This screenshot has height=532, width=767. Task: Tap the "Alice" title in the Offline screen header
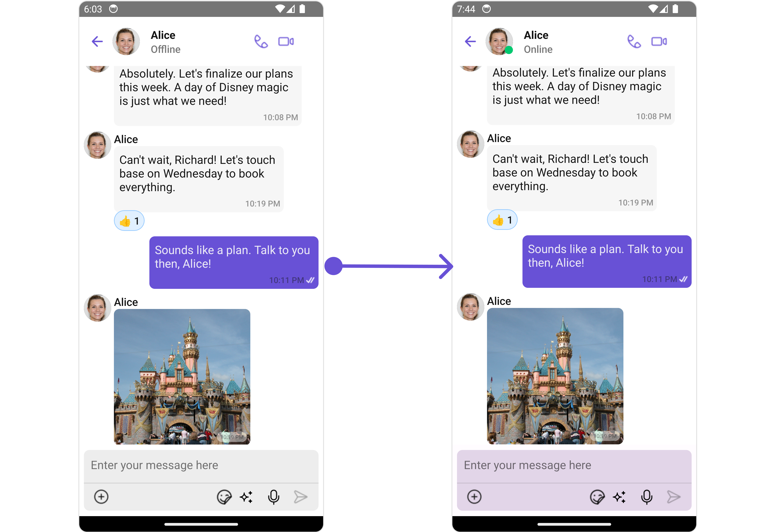pos(163,35)
